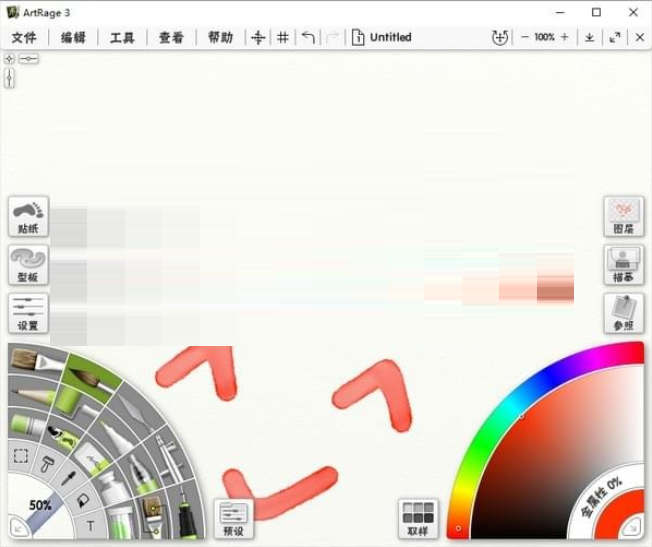Image resolution: width=652 pixels, height=547 pixels.
Task: Expand the 取样 color samples panel
Action: pyautogui.click(x=417, y=519)
